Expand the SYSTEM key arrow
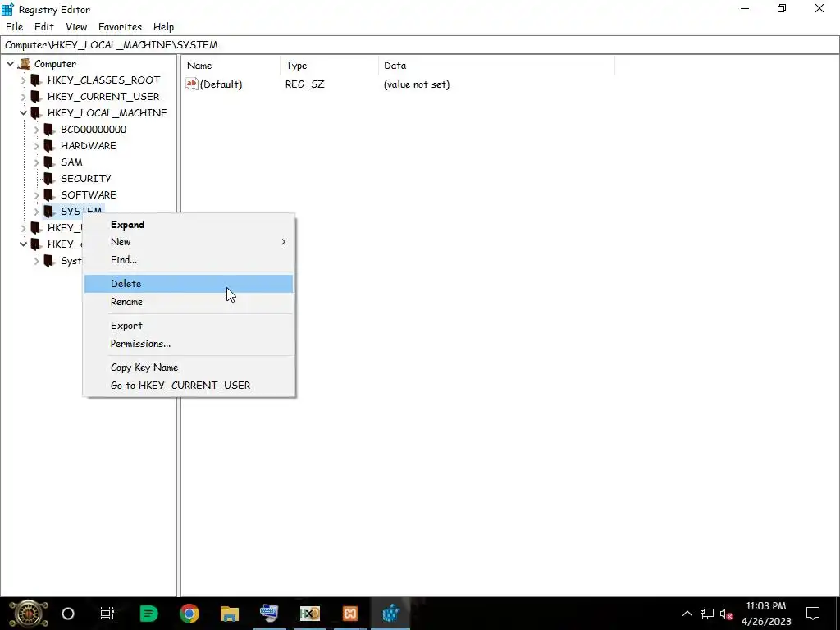 point(36,212)
